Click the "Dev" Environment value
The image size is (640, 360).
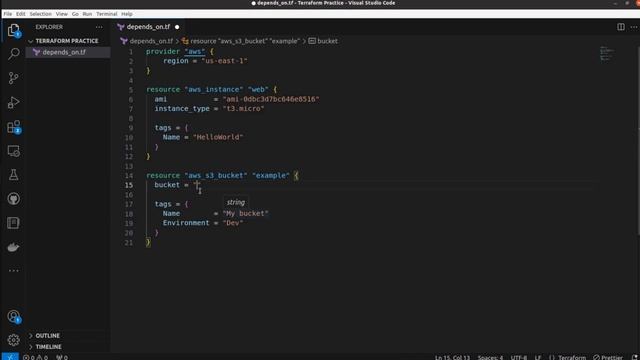pos(233,223)
